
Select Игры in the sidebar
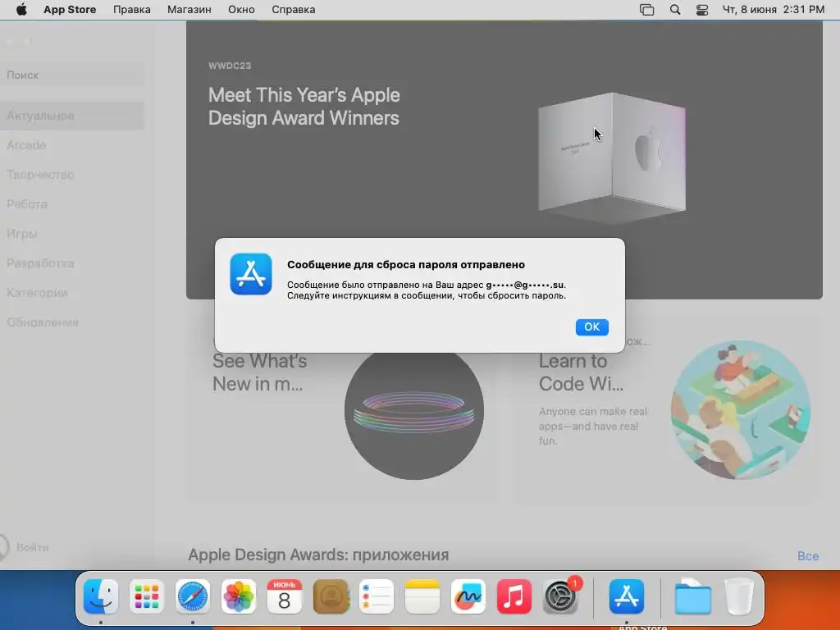72,234
